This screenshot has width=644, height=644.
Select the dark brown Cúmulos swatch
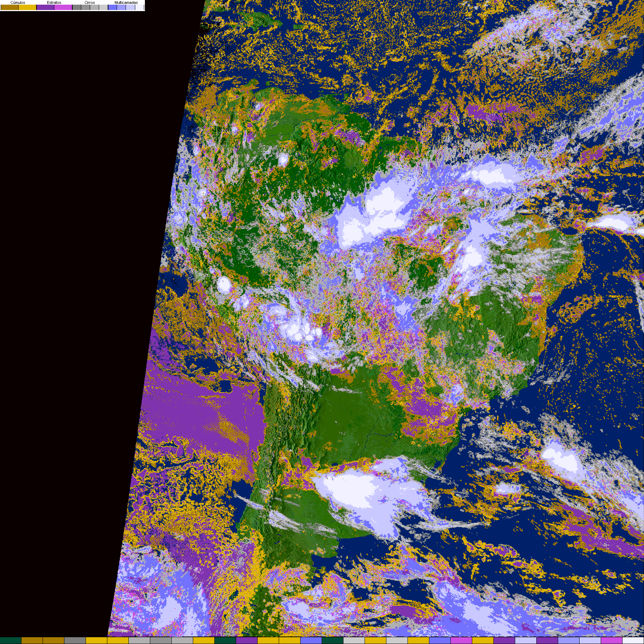(x=10, y=7)
